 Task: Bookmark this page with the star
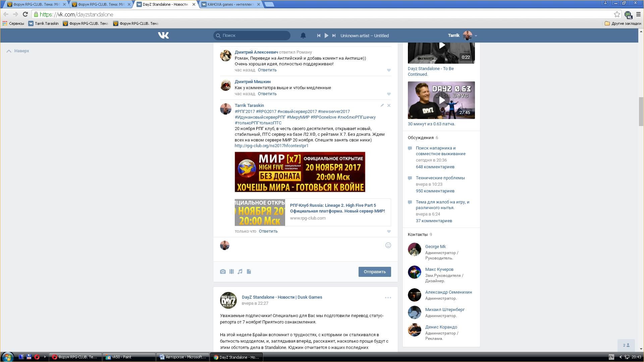(617, 14)
